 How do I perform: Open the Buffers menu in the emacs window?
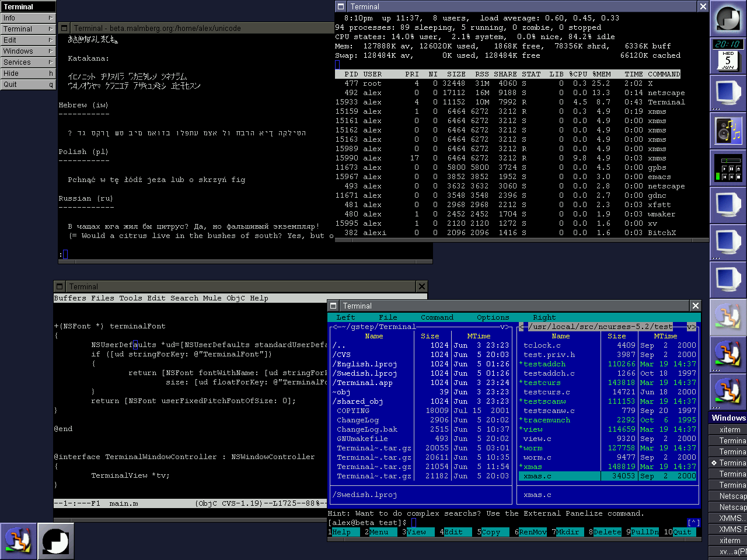point(70,298)
